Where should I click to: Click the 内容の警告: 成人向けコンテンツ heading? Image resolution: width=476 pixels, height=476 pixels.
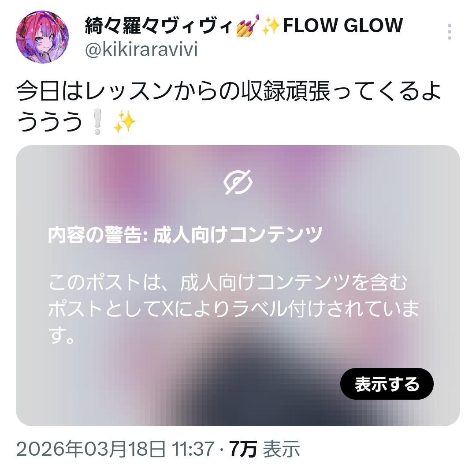pyautogui.click(x=185, y=235)
